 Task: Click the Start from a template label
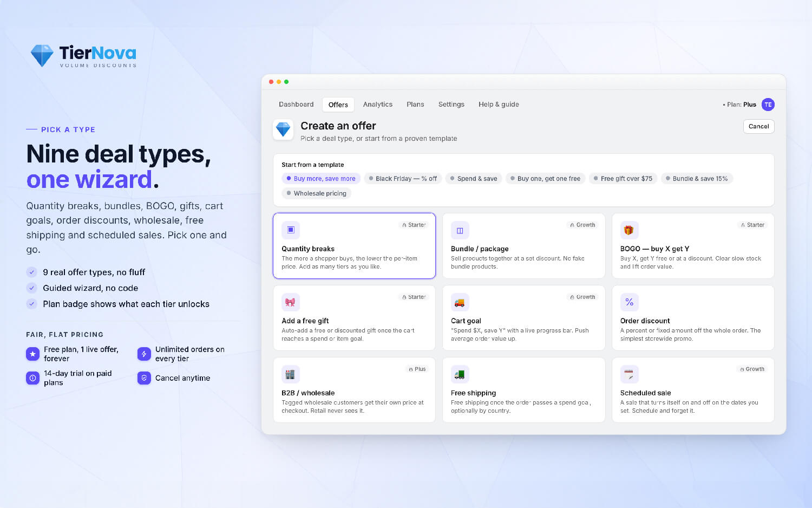tap(312, 165)
